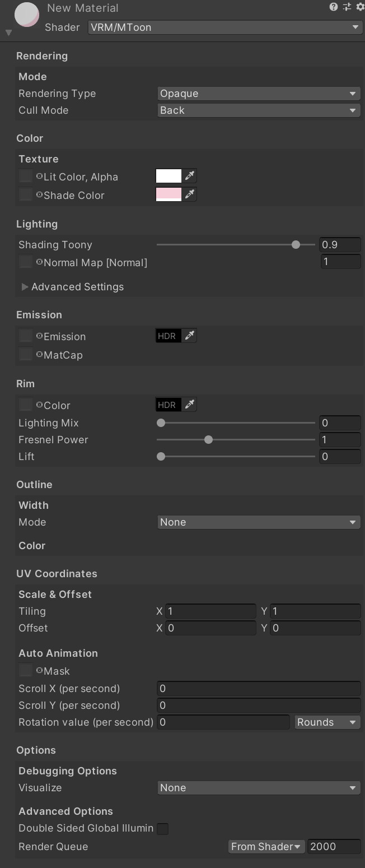Open the material presets icon
365x868 pixels.
[x=347, y=7]
